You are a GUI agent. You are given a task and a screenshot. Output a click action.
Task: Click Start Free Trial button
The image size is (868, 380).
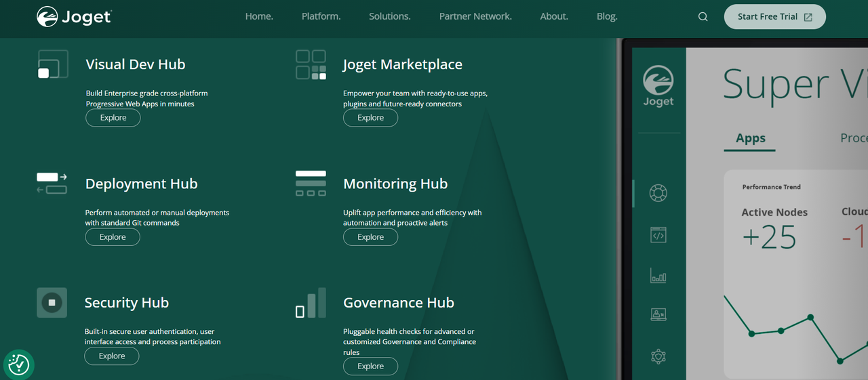click(x=775, y=17)
